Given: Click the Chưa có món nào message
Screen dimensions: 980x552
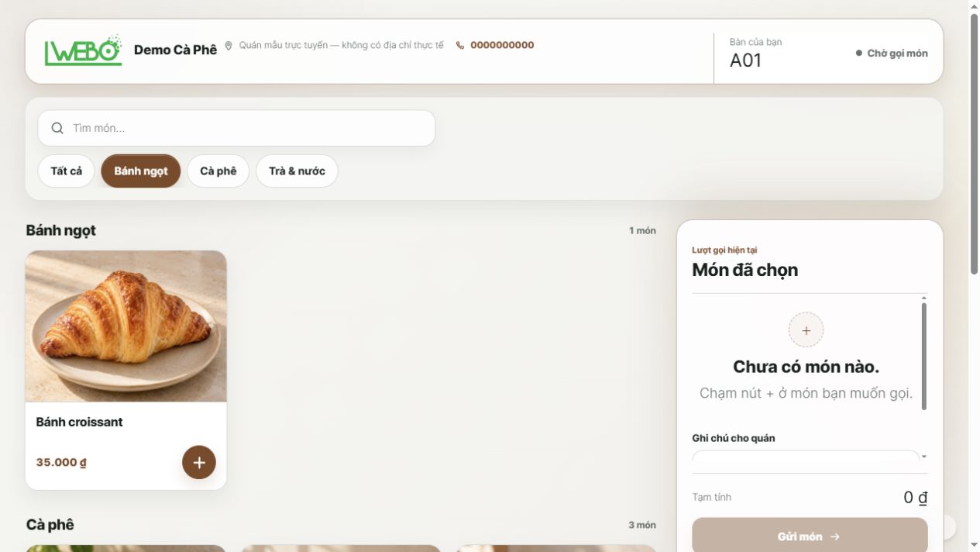Looking at the screenshot, I should pyautogui.click(x=806, y=367).
